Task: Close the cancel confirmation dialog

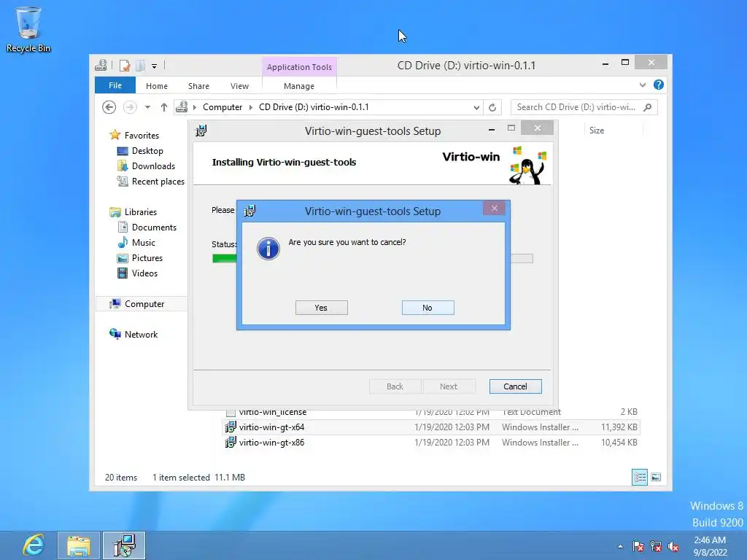Action: [494, 208]
